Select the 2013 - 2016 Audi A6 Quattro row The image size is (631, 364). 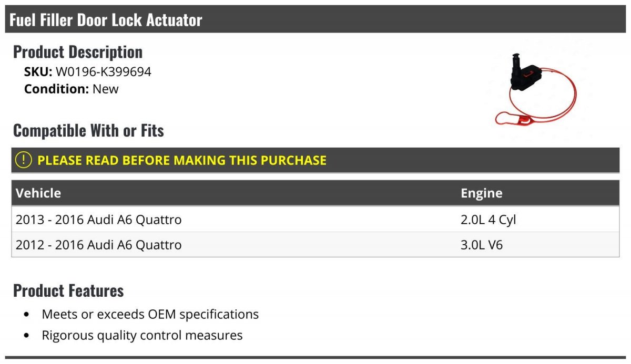click(x=315, y=220)
